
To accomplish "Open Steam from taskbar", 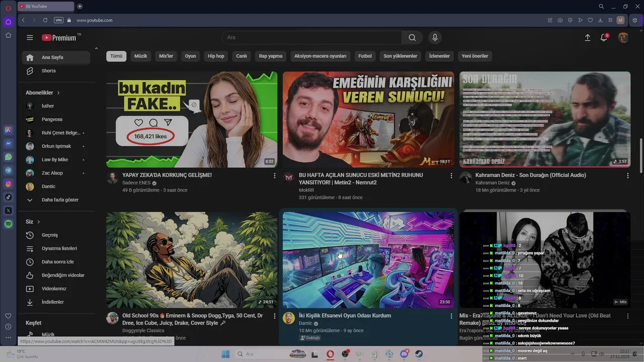I will [419, 354].
